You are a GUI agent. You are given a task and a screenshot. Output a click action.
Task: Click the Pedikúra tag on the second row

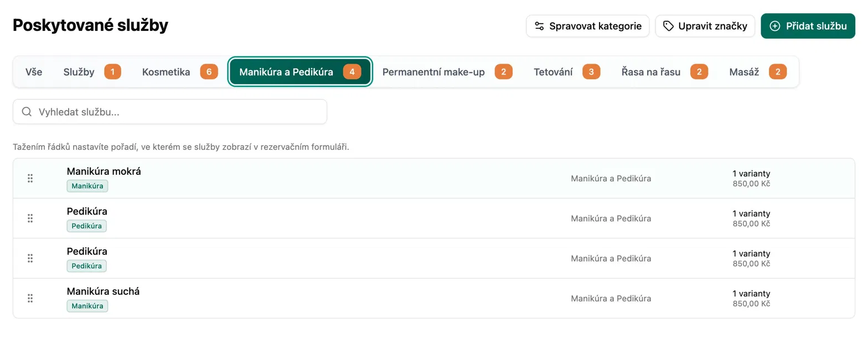click(87, 226)
